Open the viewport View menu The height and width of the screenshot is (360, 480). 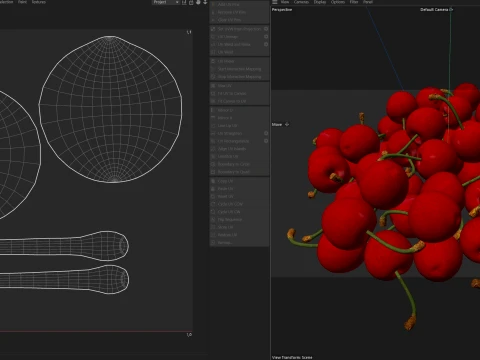[285, 2]
